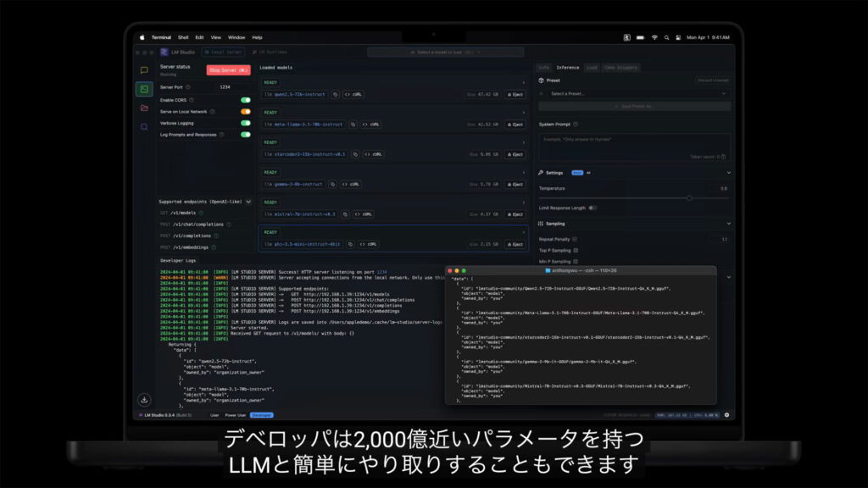
Task: Click the Stop Server button
Action: click(x=228, y=70)
